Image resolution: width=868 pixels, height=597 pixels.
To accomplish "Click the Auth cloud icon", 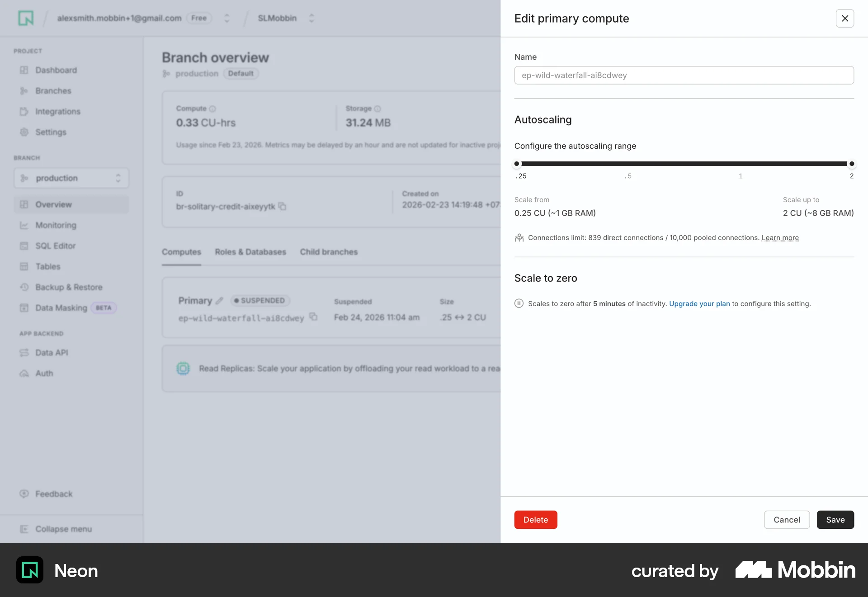I will point(24,374).
